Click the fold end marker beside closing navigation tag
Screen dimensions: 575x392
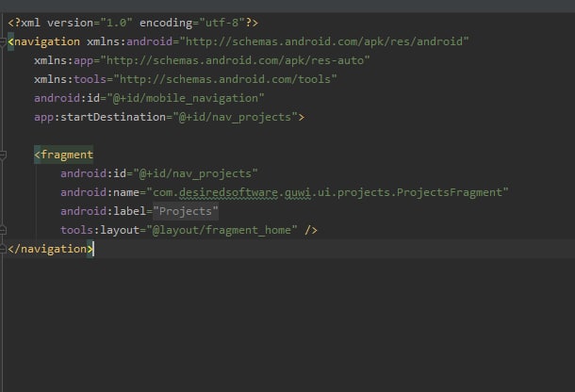[2, 249]
